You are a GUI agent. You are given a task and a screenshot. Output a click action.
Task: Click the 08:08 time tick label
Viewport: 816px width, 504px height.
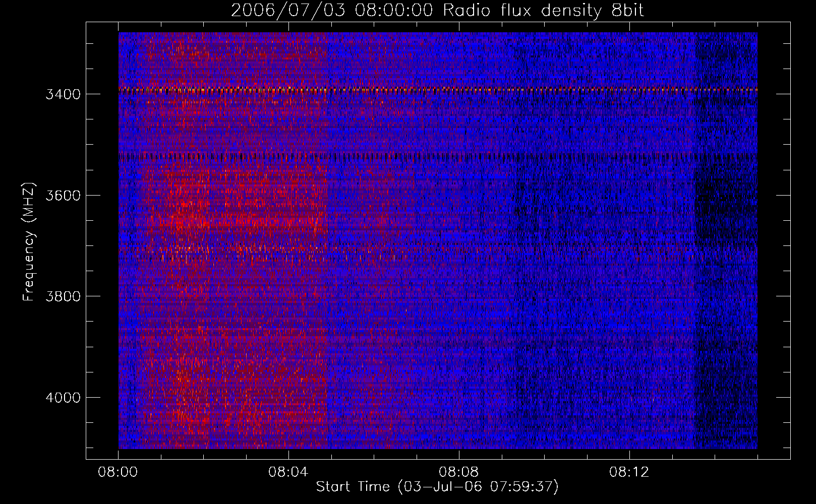pyautogui.click(x=459, y=472)
